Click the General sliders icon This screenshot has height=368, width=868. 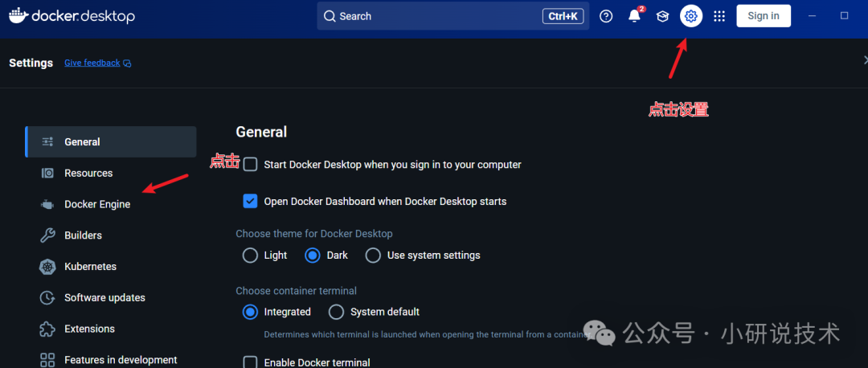[x=47, y=141]
